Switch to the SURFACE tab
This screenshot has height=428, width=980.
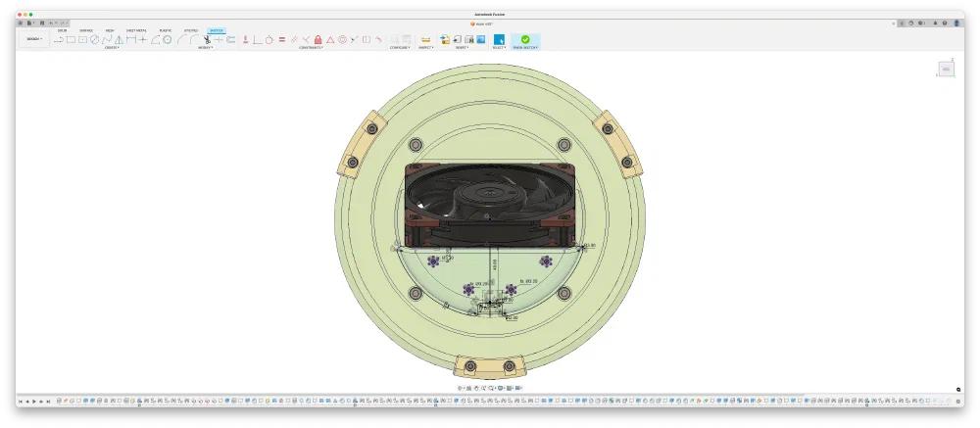85,30
